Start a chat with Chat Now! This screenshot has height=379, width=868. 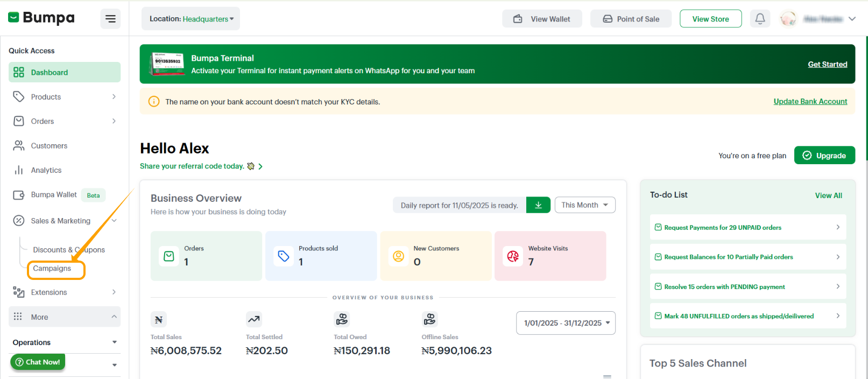point(38,362)
